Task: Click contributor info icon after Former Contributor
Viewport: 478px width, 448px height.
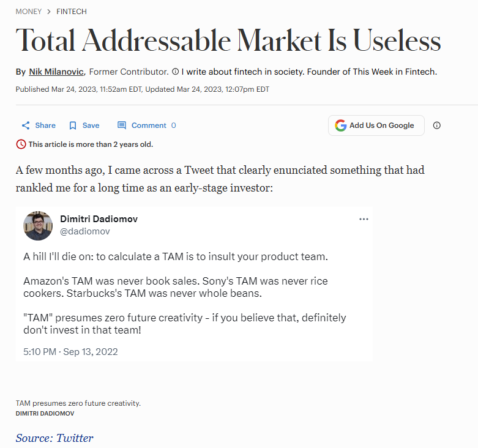Action: point(175,72)
